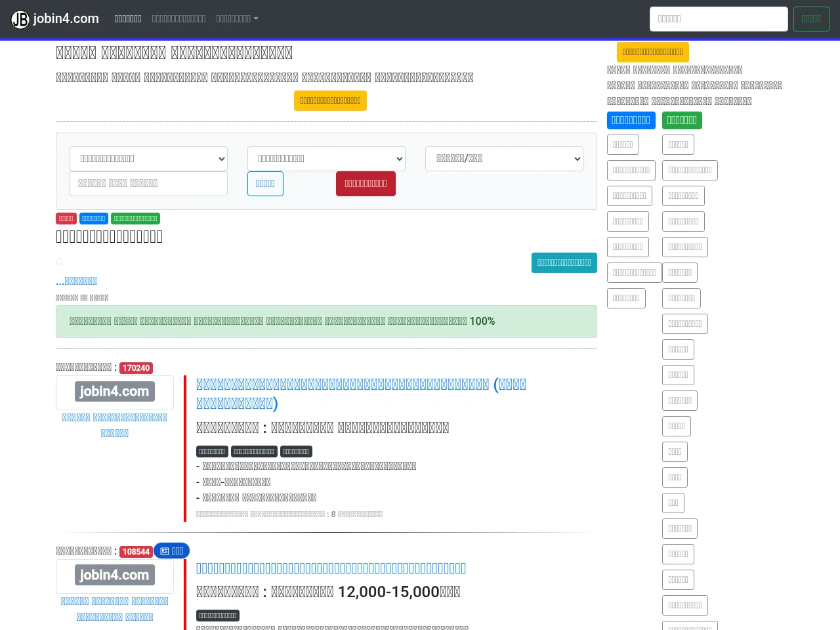Click the jobin4.com thumbnail for job 170240
The image size is (840, 630).
pos(115,392)
